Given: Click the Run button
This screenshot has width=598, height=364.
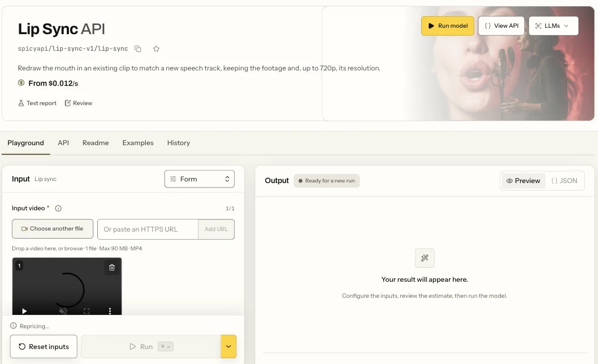Looking at the screenshot, I should pyautogui.click(x=151, y=346).
